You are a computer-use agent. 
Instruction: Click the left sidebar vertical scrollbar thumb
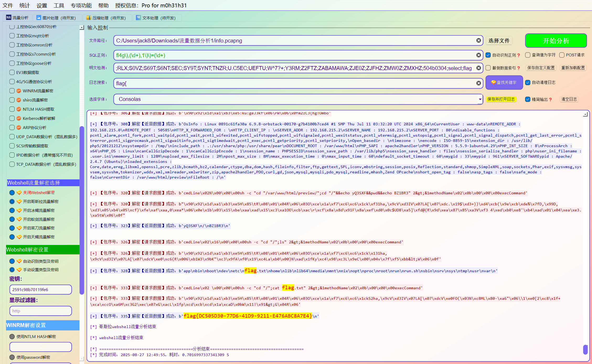click(82, 210)
